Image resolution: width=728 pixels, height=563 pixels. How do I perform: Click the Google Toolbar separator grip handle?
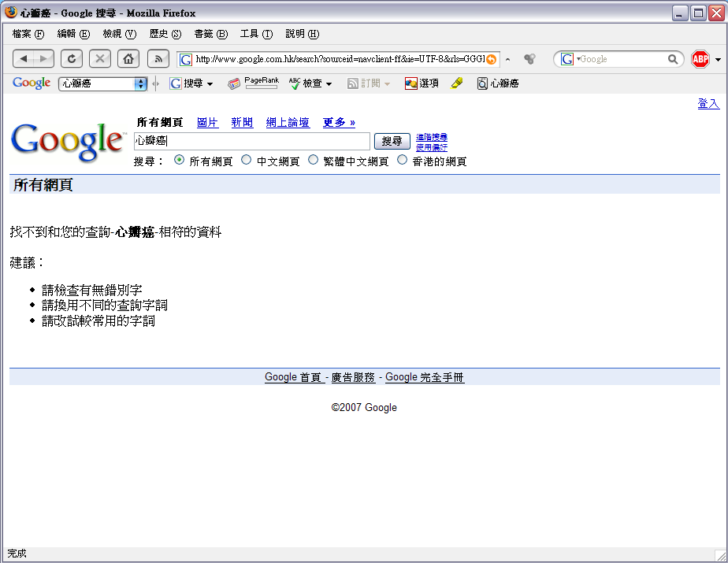(155, 83)
